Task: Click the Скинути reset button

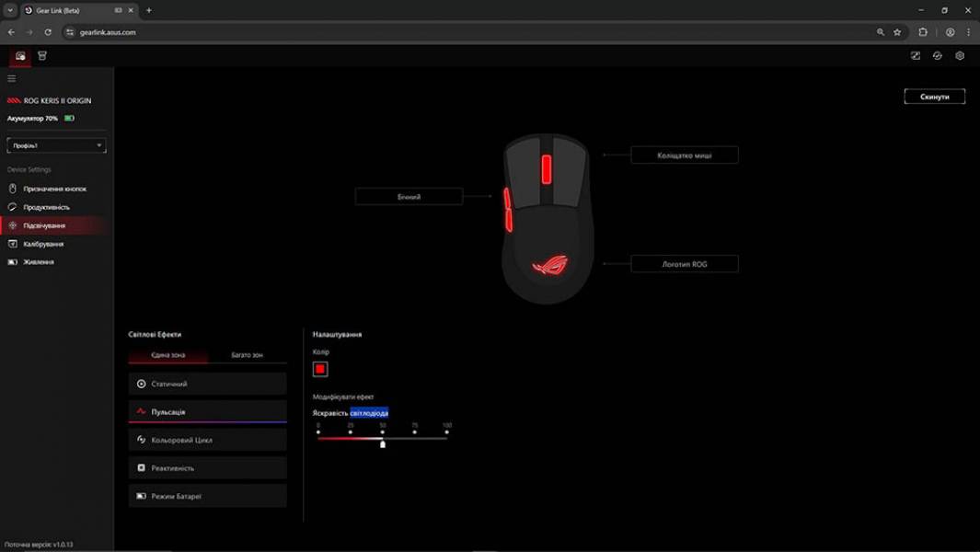Action: [x=934, y=96]
